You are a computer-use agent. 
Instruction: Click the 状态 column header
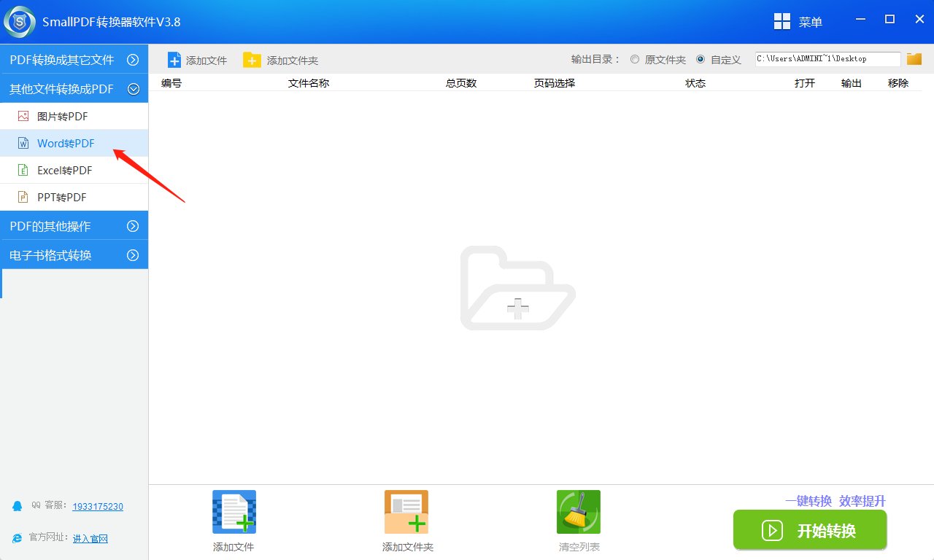click(695, 83)
